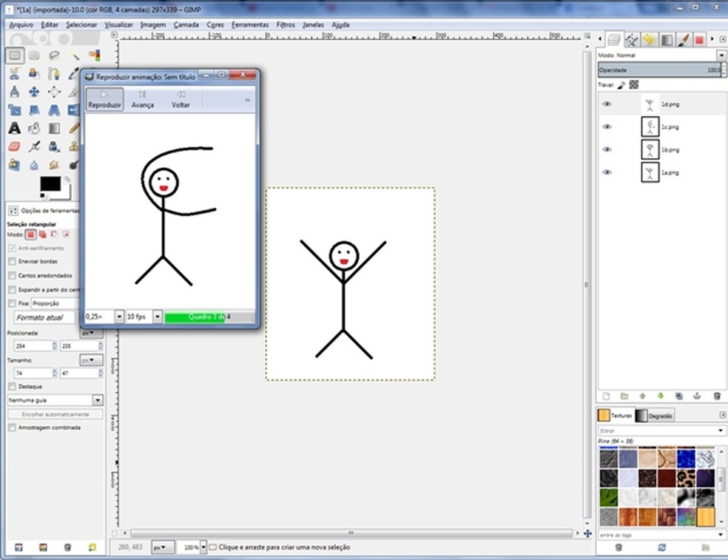Select the 1b.png layer thumbnail

point(650,149)
